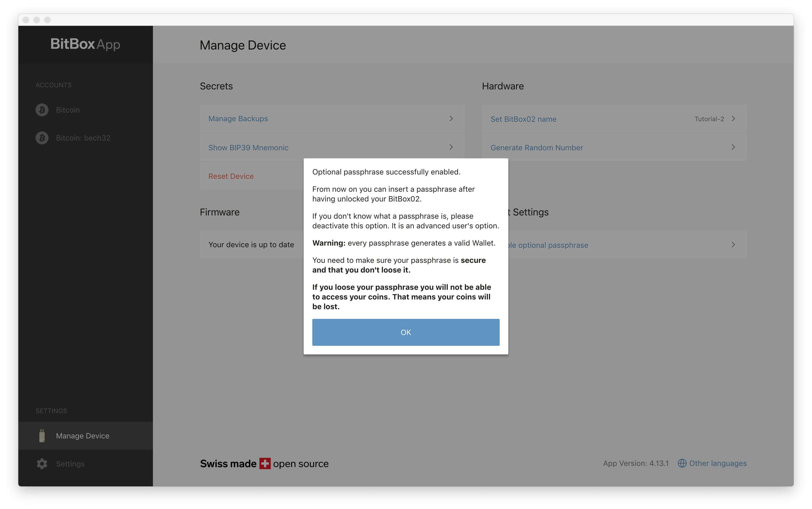Click the ACCOUNTS sidebar label
Image resolution: width=812 pixels, height=509 pixels.
(54, 85)
